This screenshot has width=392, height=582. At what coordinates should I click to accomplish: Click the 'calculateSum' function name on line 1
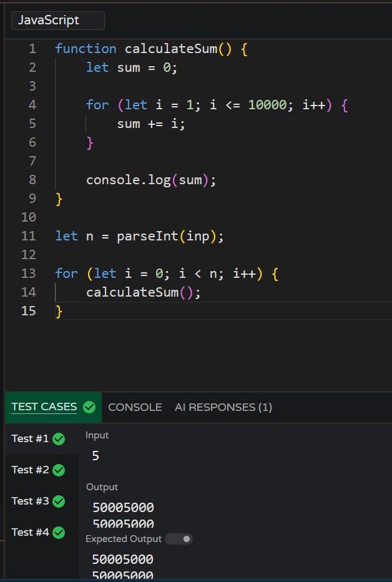tap(171, 49)
